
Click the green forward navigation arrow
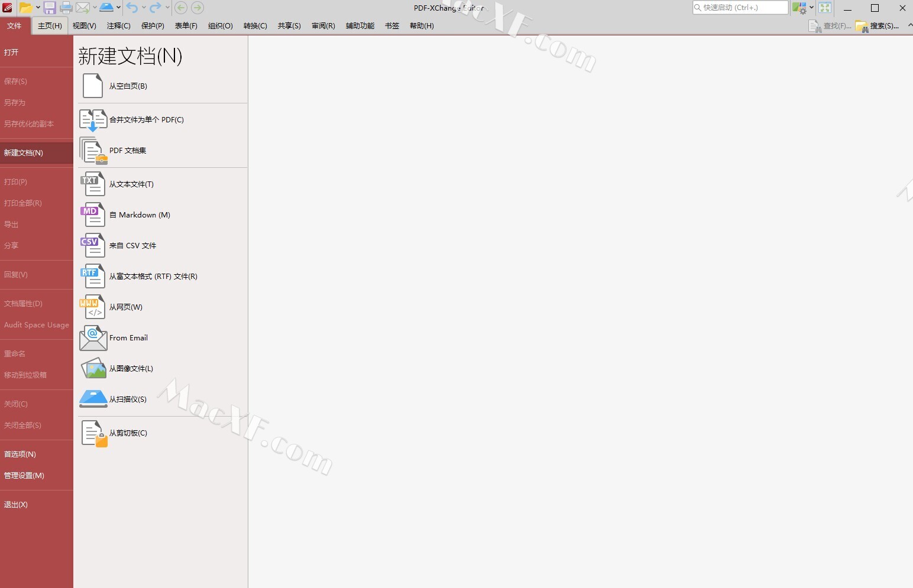pos(198,8)
